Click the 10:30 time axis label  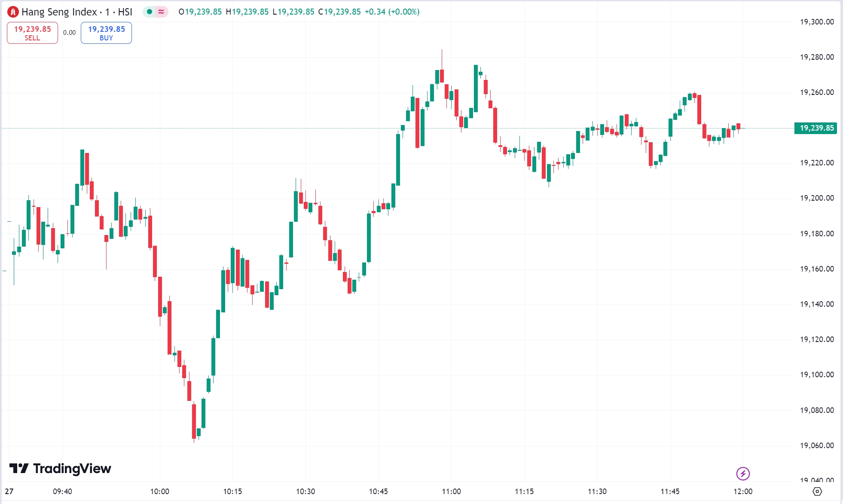point(305,491)
